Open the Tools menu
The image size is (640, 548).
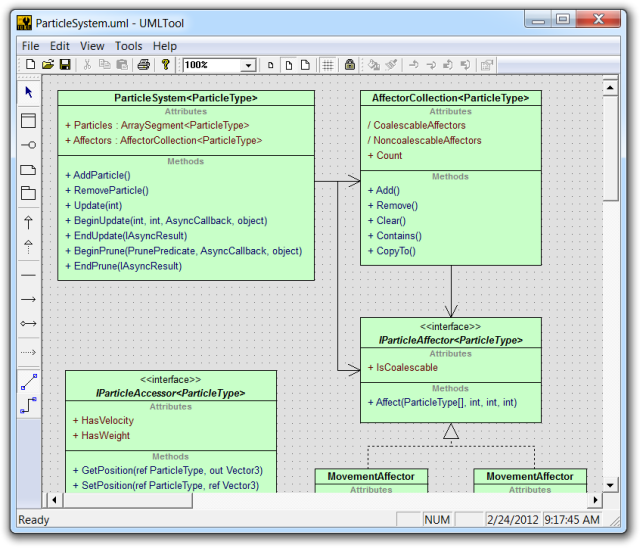[129, 46]
